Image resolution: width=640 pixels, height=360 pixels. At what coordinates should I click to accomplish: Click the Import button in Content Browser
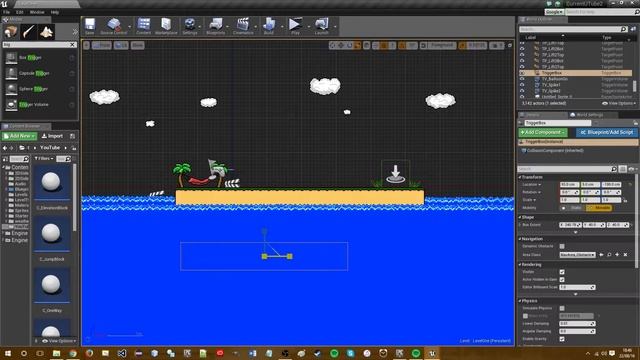pyautogui.click(x=52, y=136)
